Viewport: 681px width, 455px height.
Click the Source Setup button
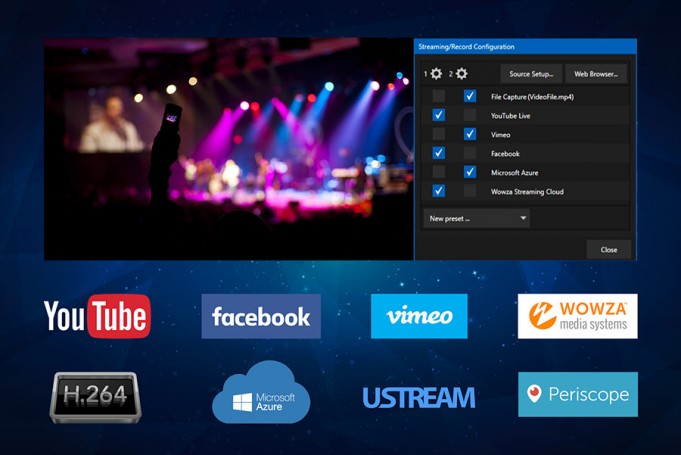(x=531, y=74)
